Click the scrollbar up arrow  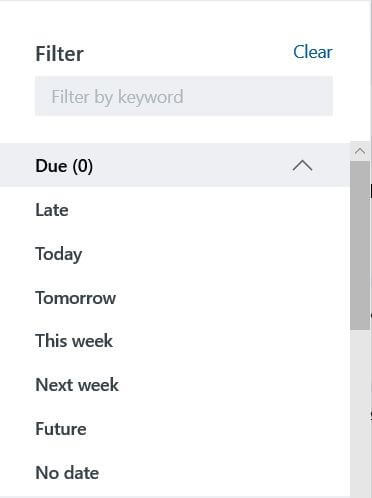(x=360, y=151)
